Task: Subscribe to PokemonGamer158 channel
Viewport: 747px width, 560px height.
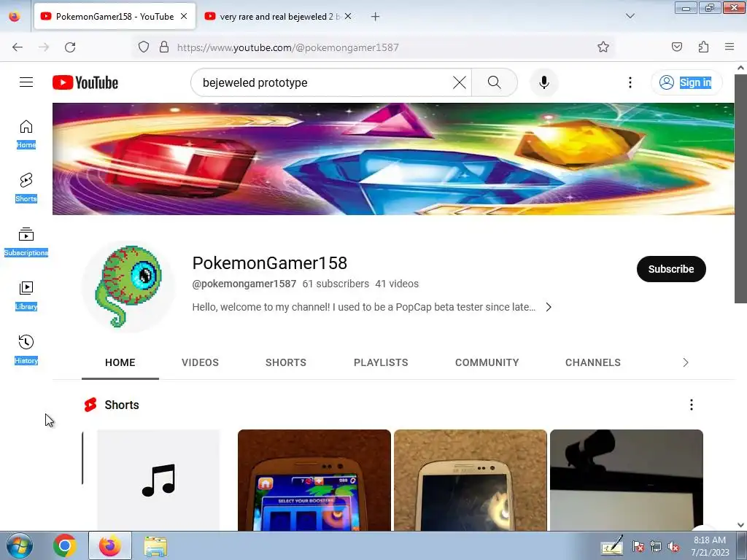Action: [671, 269]
